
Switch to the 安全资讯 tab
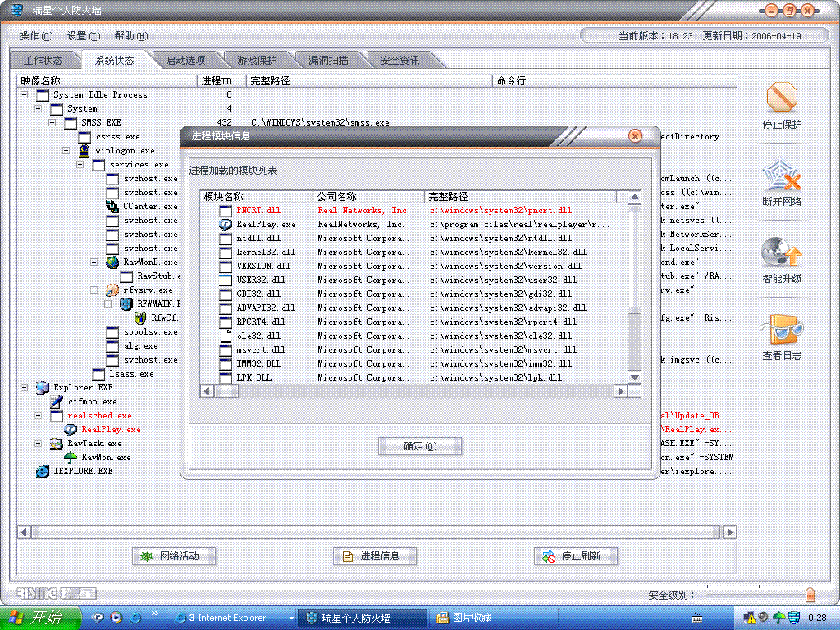[x=399, y=61]
